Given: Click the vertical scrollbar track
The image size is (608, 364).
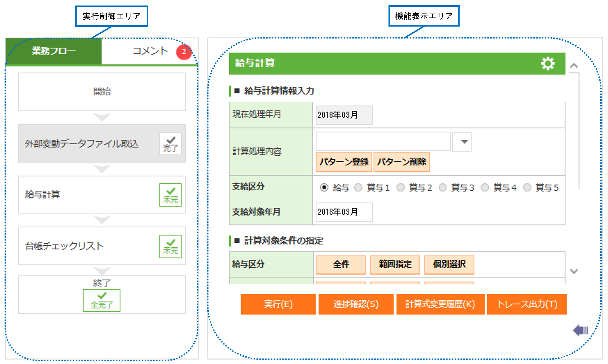Looking at the screenshot, I should coord(579,130).
